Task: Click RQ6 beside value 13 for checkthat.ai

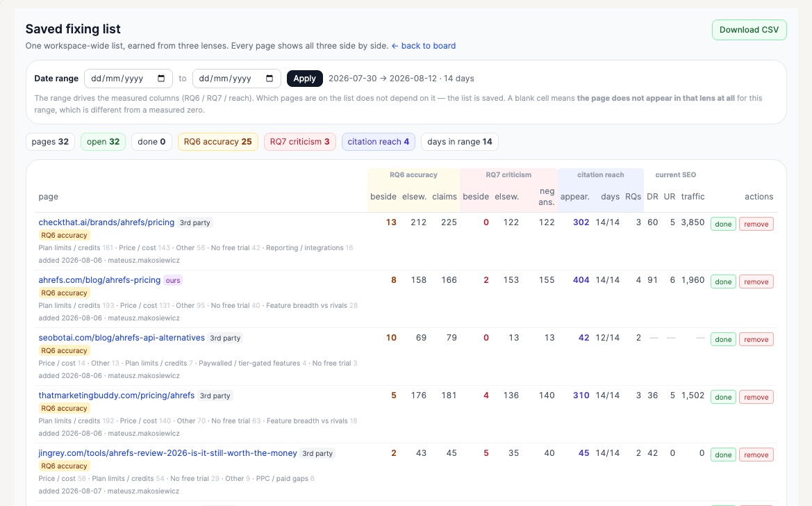Action: 391,222
